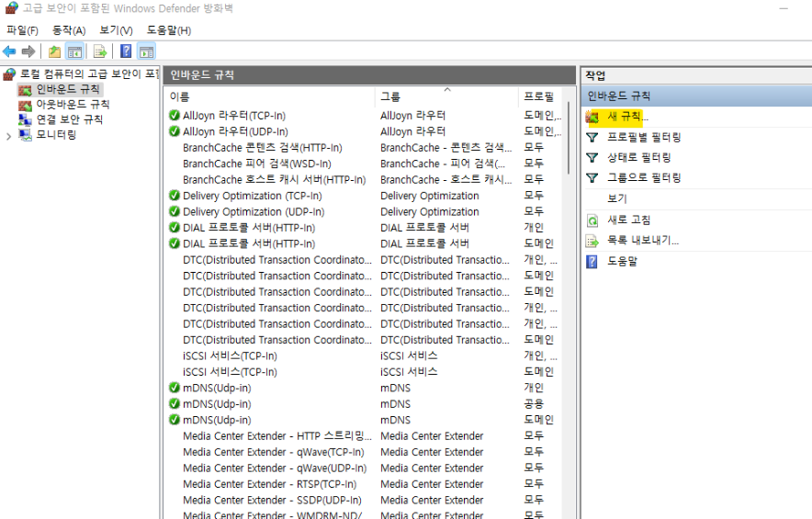Select DIAL 프로토콜 서버(HTTP-In) rule with 도메인 profile
This screenshot has width=812, height=519.
[x=249, y=243]
